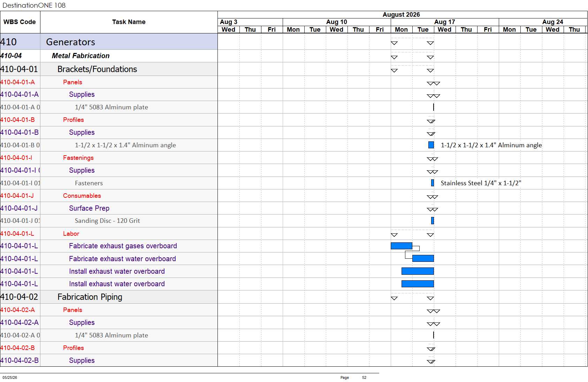Viewport: 588px width, 382px height.
Task: Click the WBS Code column header
Action: pyautogui.click(x=20, y=22)
